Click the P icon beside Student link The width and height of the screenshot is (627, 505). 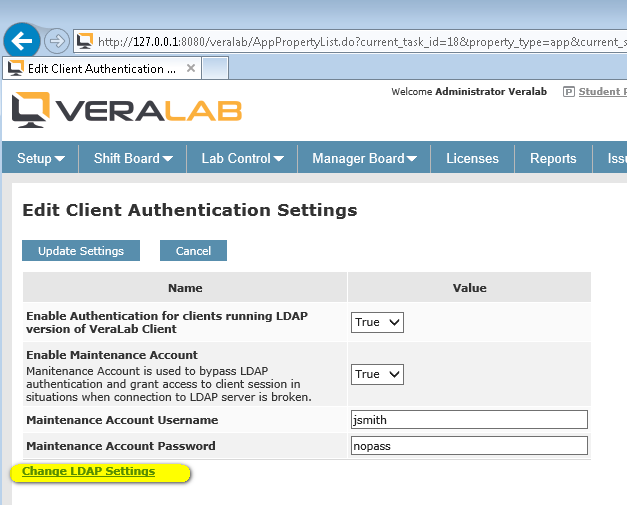tap(569, 92)
